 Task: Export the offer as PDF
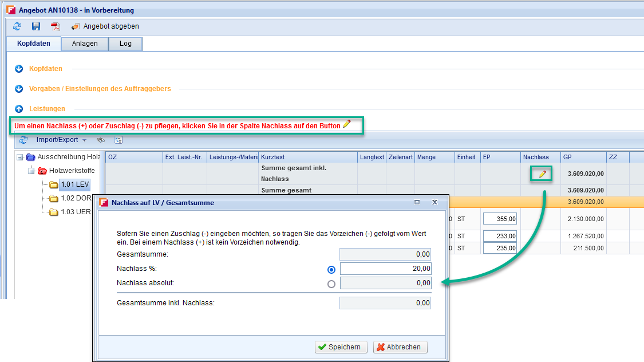pyautogui.click(x=55, y=26)
